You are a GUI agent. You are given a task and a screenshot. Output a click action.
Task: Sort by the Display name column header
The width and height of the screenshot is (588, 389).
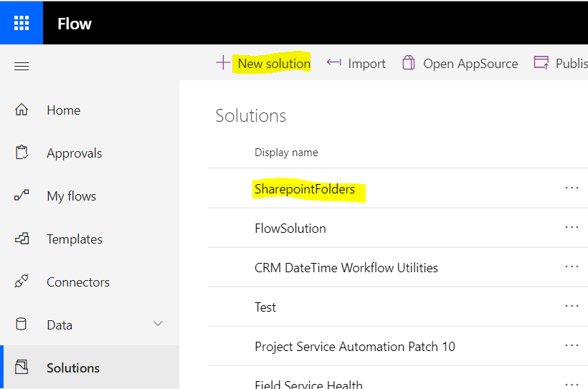pyautogui.click(x=286, y=153)
